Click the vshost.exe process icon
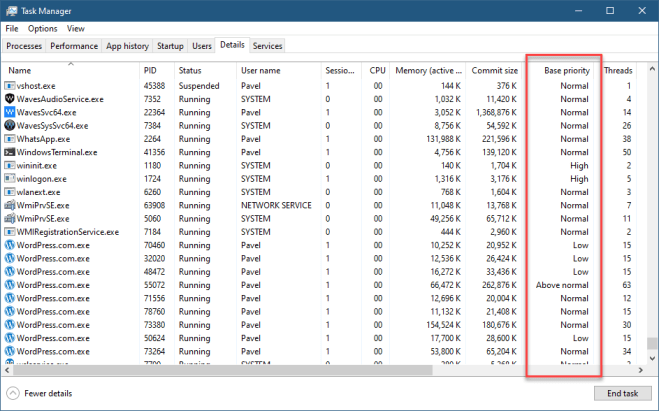 click(x=10, y=86)
